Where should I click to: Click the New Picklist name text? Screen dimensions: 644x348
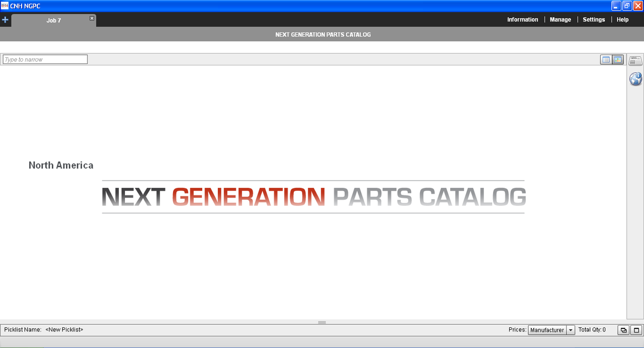point(64,330)
